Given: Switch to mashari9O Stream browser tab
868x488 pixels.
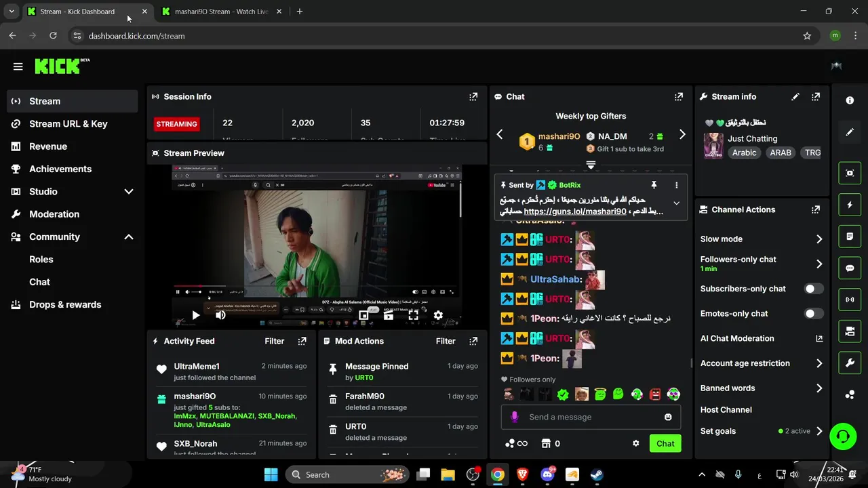Looking at the screenshot, I should click(x=221, y=12).
